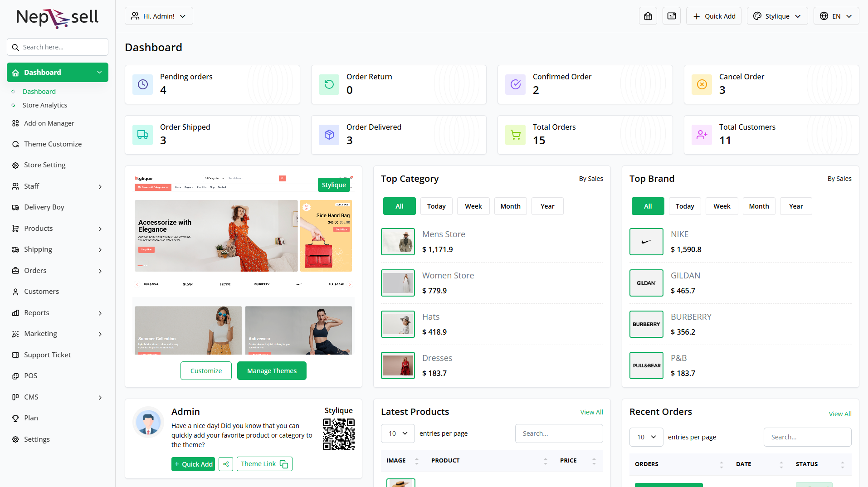
Task: Open Store Setting in sidebar
Action: click(x=58, y=165)
